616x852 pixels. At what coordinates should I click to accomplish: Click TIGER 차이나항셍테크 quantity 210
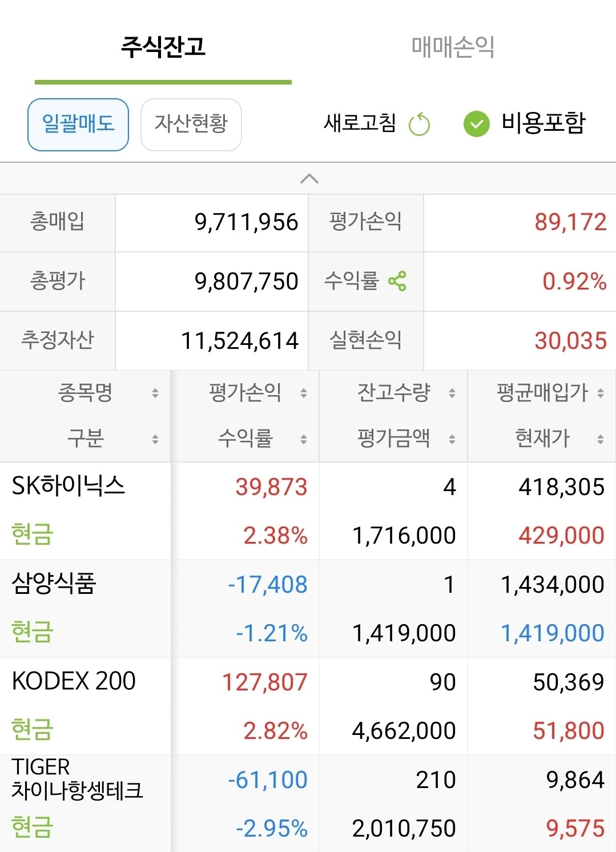pyautogui.click(x=436, y=780)
